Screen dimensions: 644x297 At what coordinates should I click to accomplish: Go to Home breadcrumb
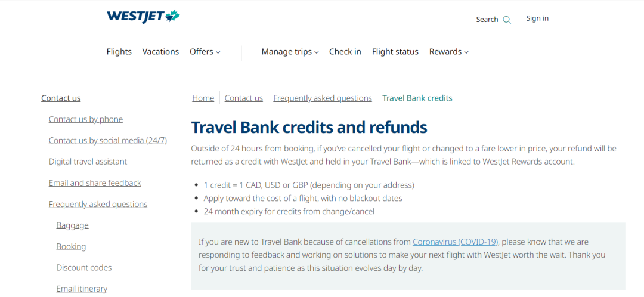tap(203, 98)
